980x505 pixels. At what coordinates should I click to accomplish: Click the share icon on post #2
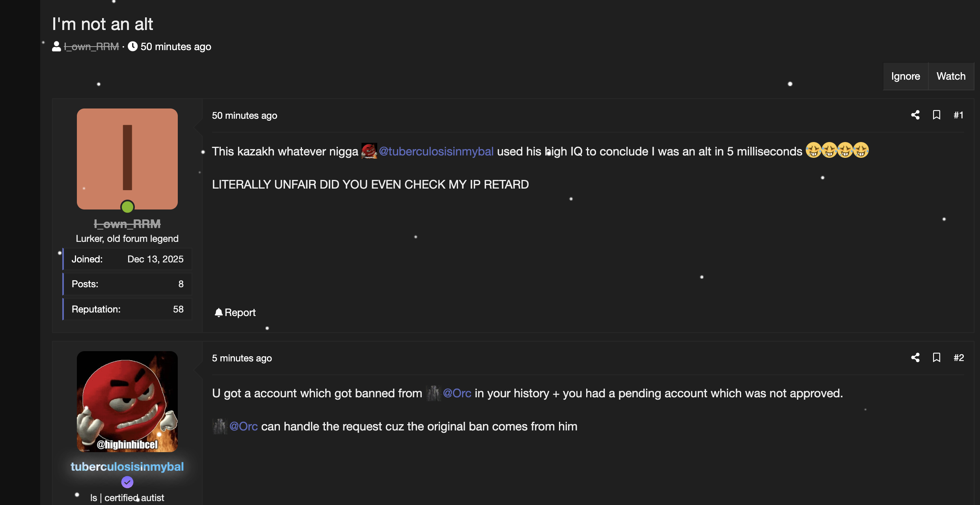click(915, 358)
